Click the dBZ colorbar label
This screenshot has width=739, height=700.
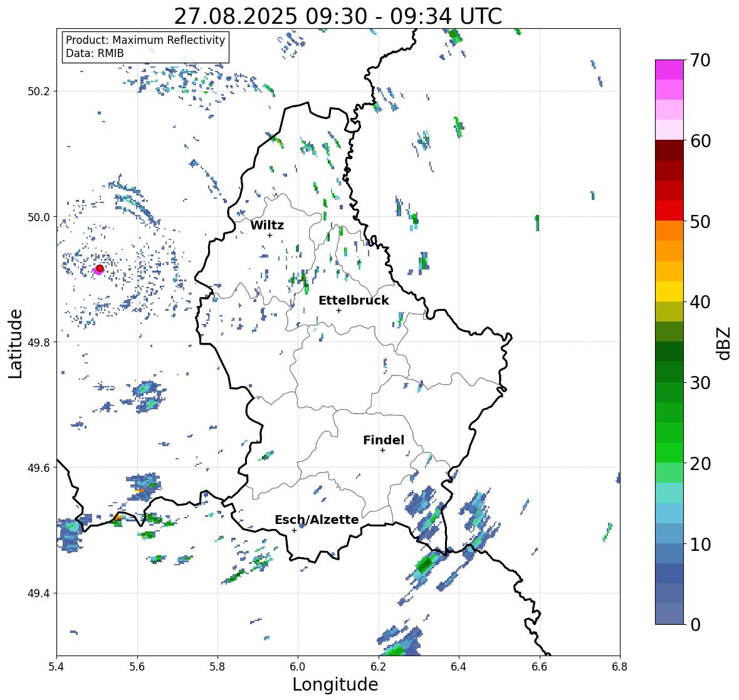[725, 343]
